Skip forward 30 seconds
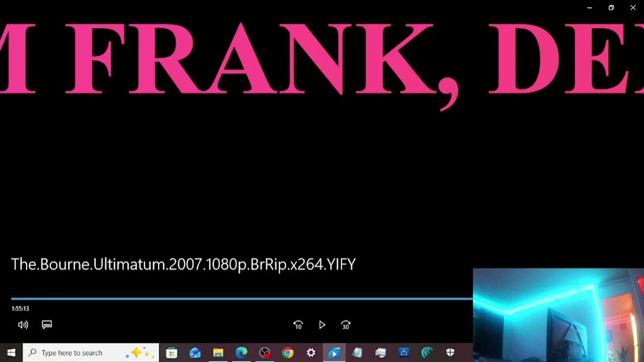Screen dimensions: 644x362 coord(346,325)
